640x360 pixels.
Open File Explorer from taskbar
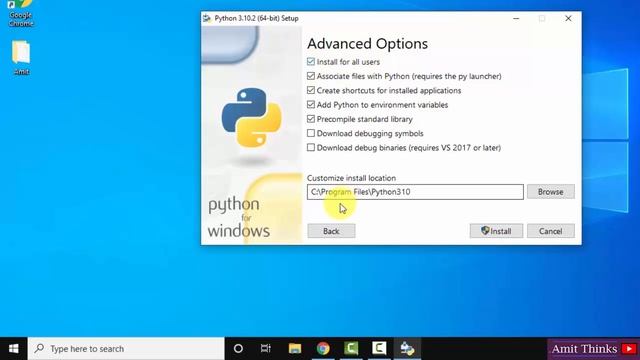point(295,349)
